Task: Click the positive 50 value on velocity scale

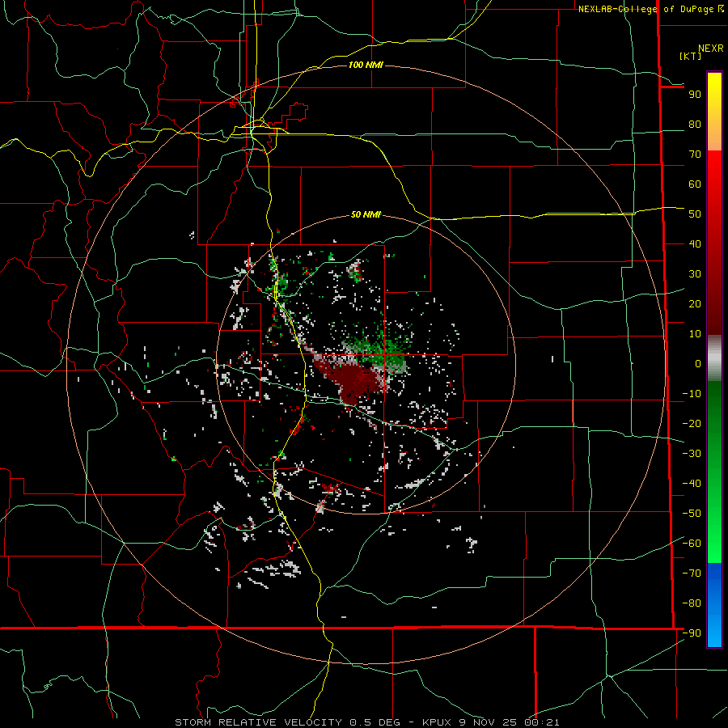Action: pos(695,214)
